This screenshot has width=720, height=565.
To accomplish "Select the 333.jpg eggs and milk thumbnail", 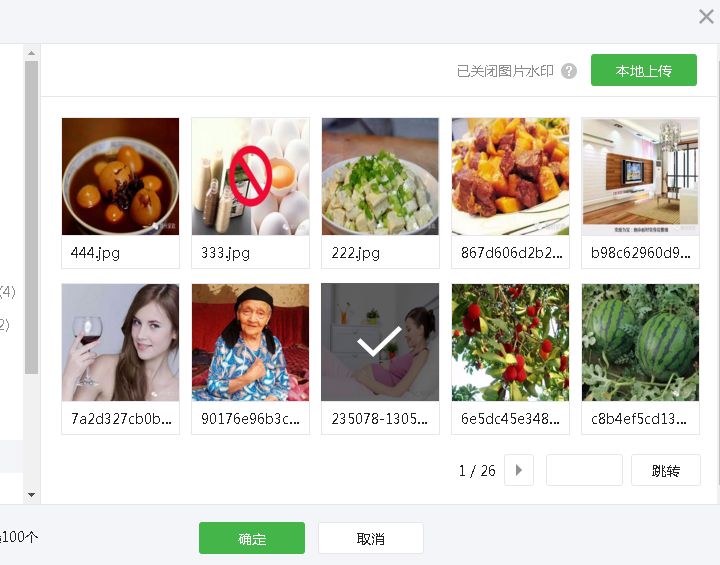I will 250,176.
